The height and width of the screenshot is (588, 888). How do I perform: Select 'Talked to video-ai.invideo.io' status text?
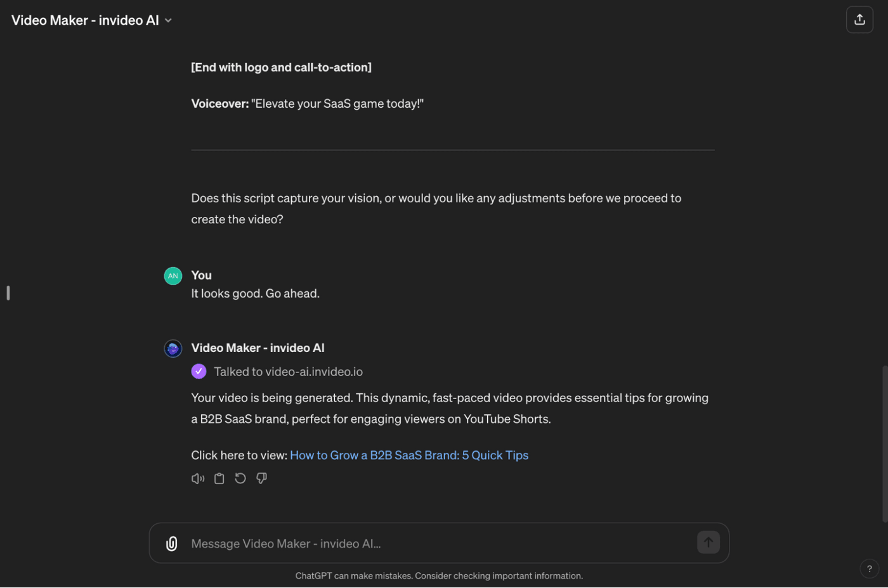point(288,372)
